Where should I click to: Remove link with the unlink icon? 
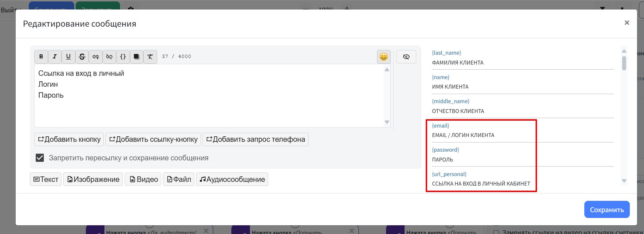click(x=109, y=56)
